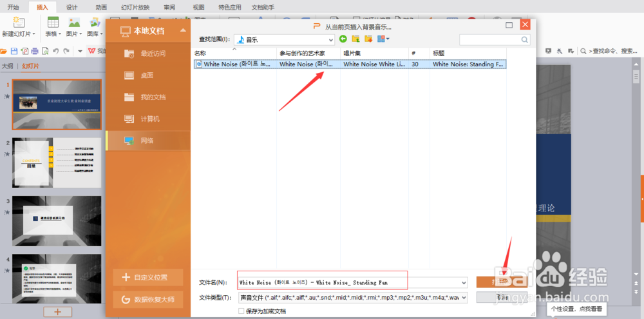Select My Documents (我的文档) location
644x319 pixels.
click(148, 97)
